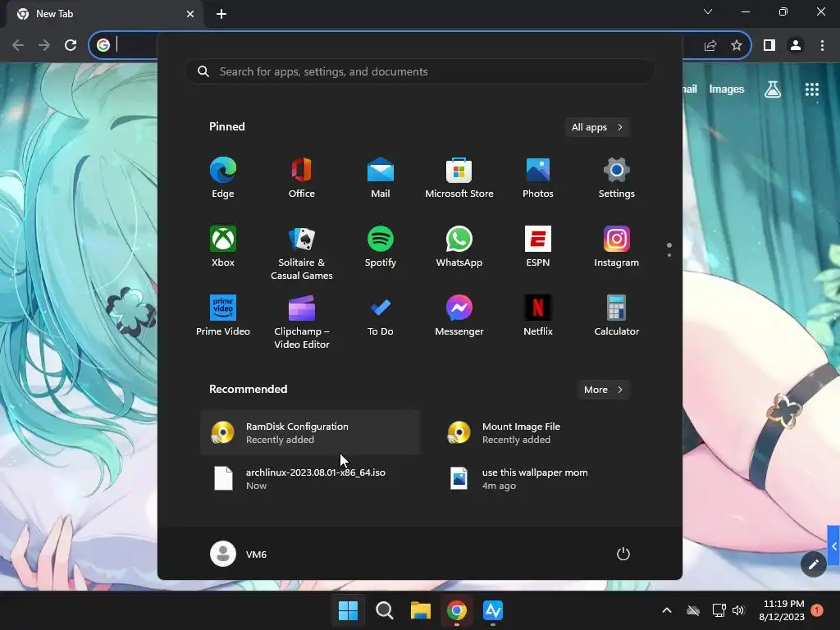This screenshot has height=630, width=840.
Task: Share this page from address bar
Action: tap(710, 46)
